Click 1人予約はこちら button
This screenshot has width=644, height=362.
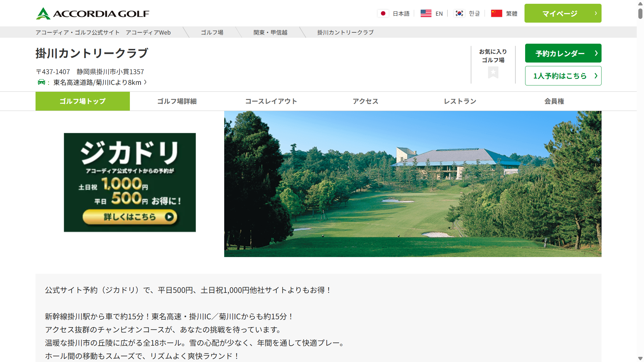[563, 76]
